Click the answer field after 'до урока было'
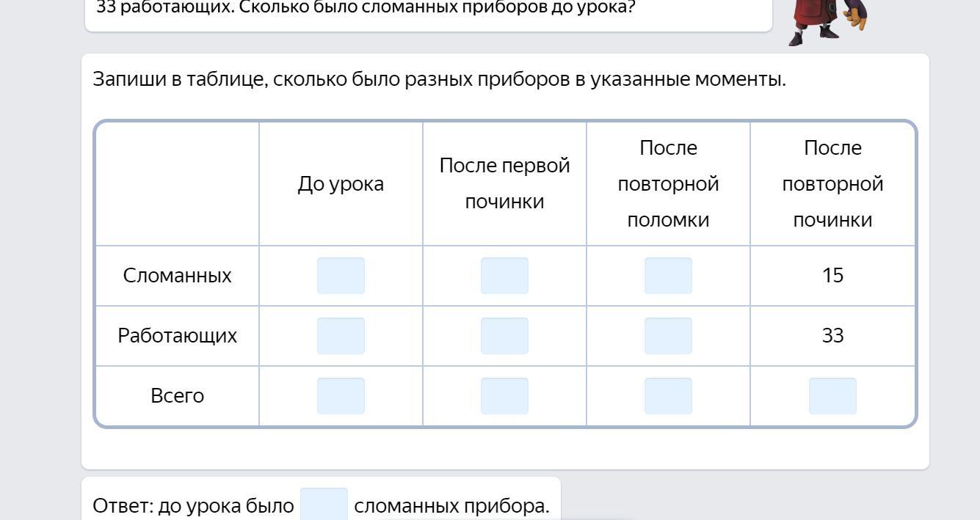Screen dimensions: 980x520 pyautogui.click(x=324, y=505)
